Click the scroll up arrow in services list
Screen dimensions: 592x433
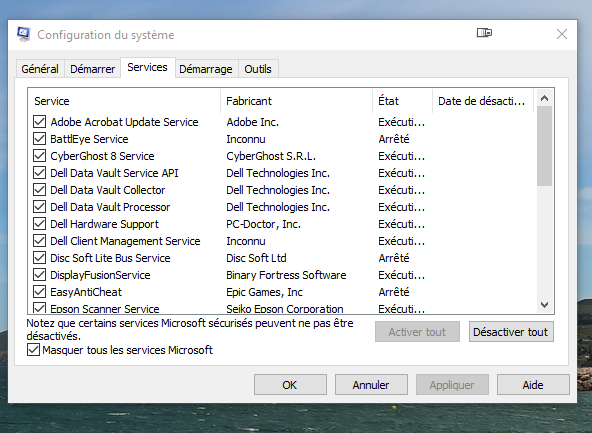coord(544,99)
